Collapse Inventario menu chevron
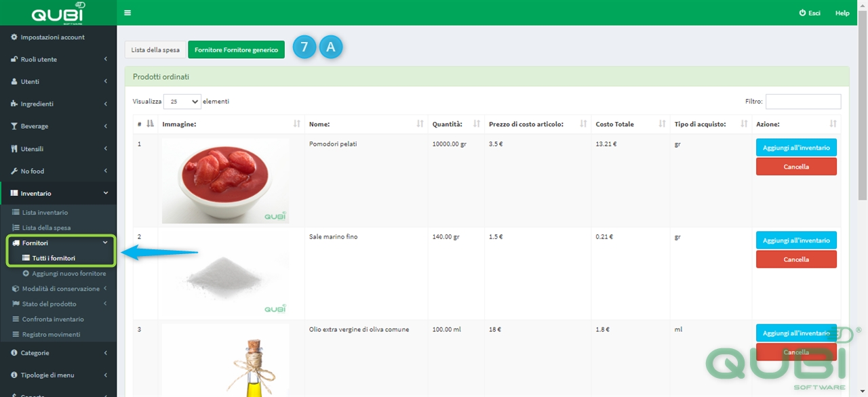 click(106, 194)
